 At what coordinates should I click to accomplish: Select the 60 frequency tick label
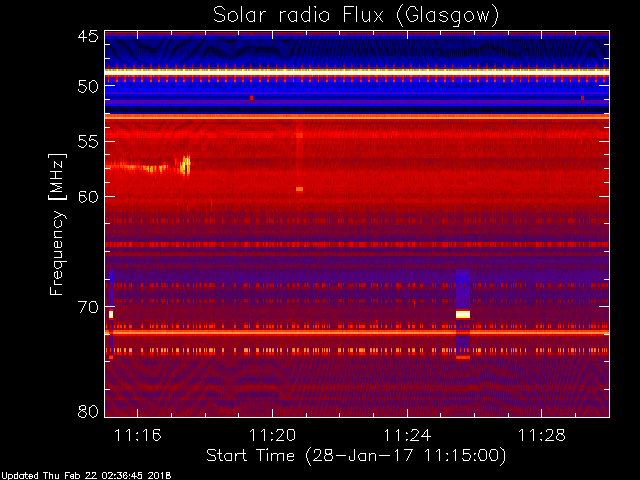pyautogui.click(x=88, y=196)
